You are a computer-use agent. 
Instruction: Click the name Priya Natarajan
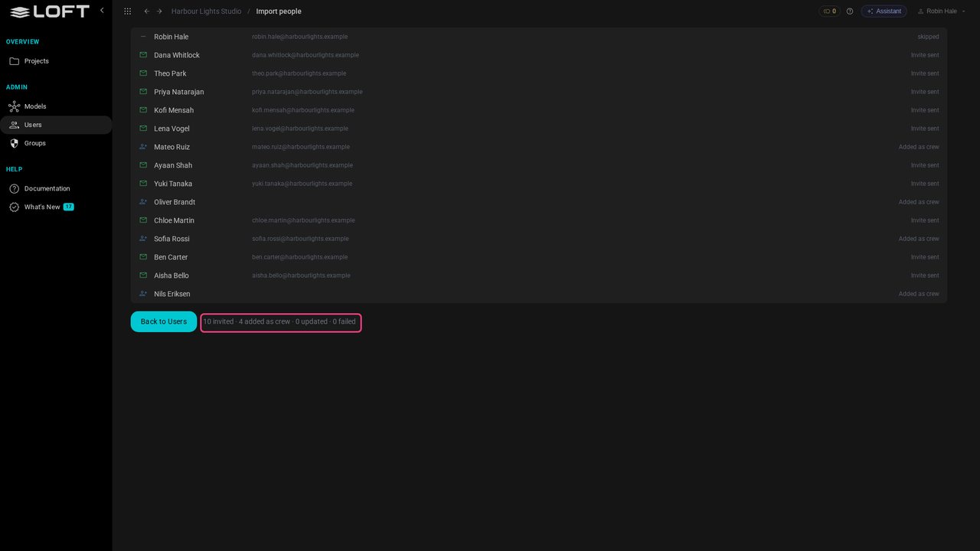tap(179, 92)
